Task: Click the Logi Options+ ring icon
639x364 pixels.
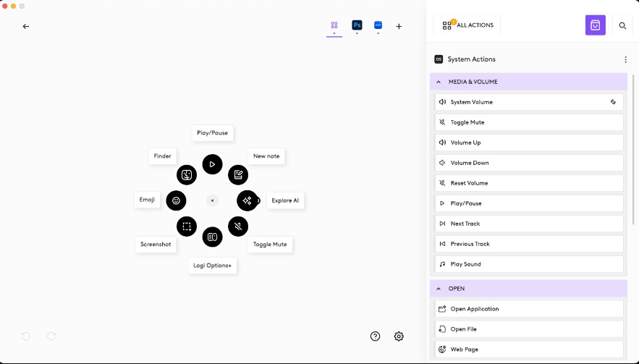Action: pos(212,237)
